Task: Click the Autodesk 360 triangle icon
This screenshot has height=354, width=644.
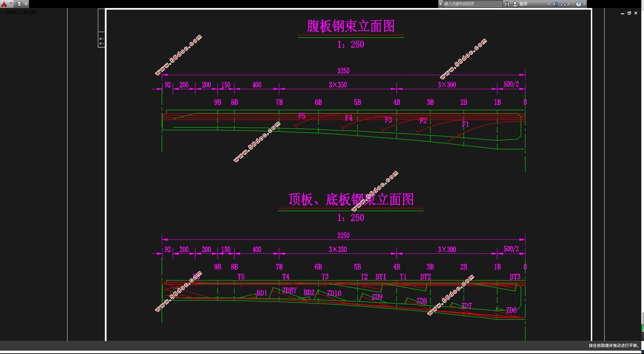Action: (563, 4)
